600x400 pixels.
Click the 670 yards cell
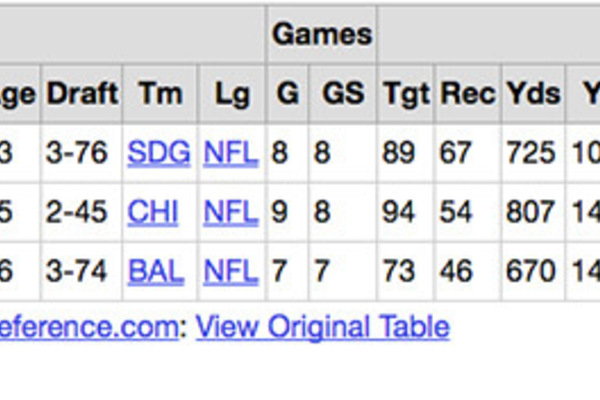click(x=530, y=270)
